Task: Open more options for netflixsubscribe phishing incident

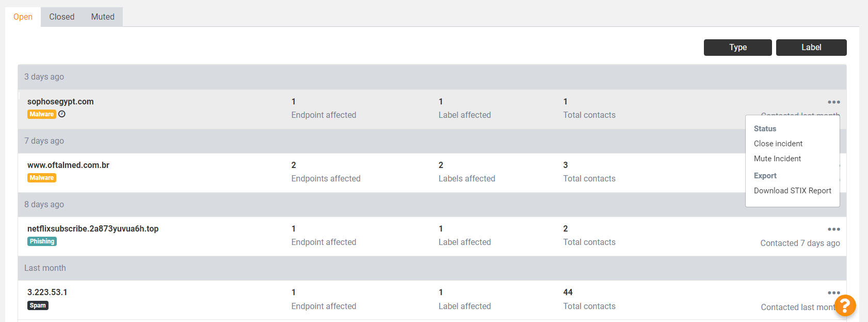Action: [833, 229]
